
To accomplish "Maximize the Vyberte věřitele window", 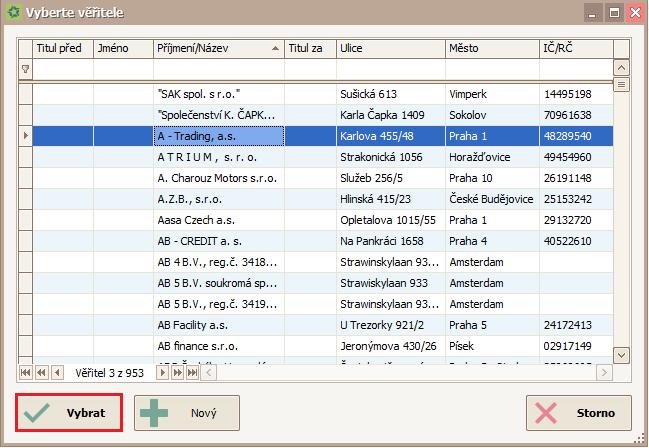I will [x=614, y=13].
